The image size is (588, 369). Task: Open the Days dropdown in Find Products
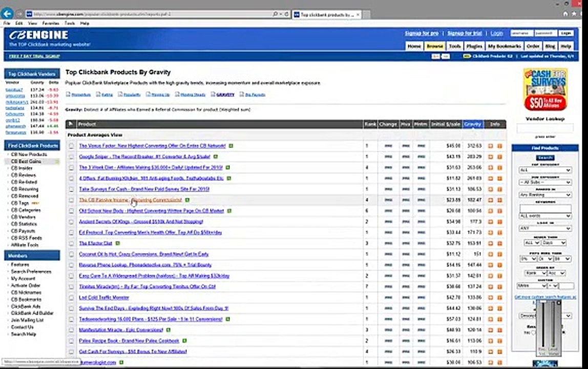coord(554,243)
